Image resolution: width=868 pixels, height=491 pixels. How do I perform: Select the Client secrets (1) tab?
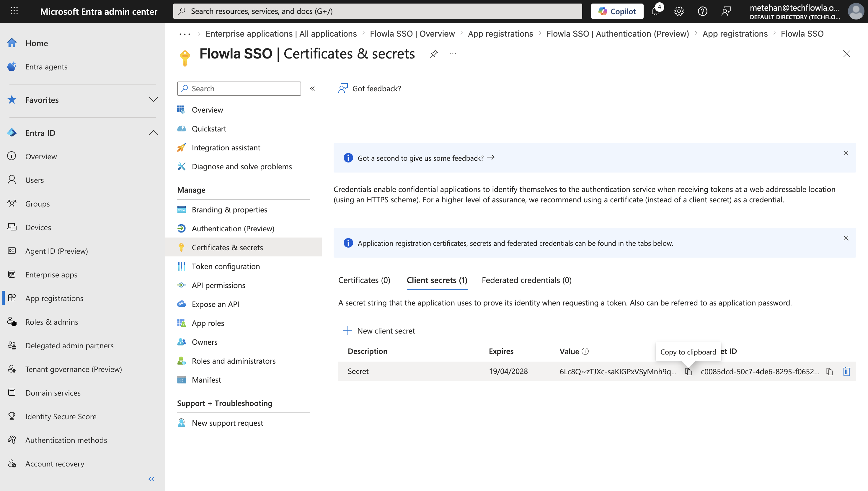[x=437, y=280]
